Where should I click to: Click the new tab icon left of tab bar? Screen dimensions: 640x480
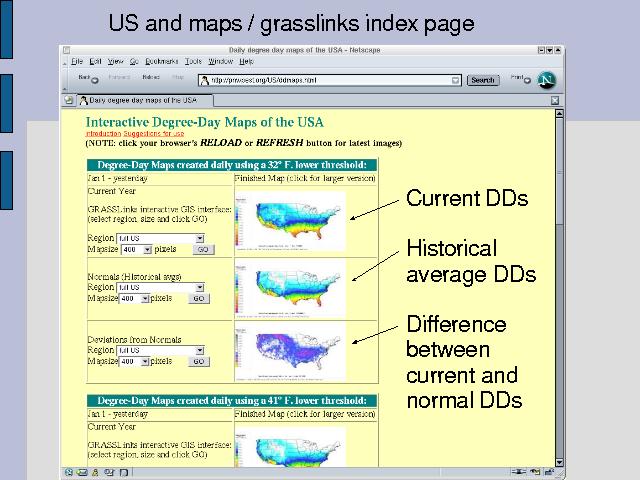pos(68,100)
